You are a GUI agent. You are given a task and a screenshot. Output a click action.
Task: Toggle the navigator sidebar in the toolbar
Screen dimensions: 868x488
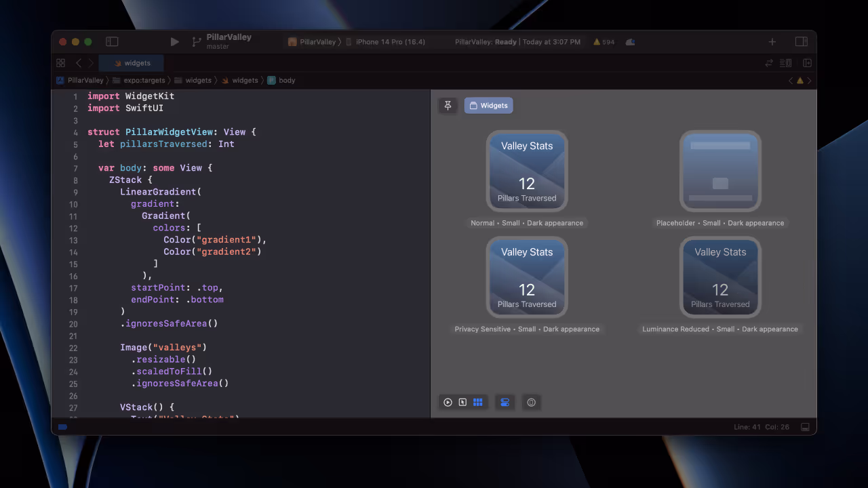[x=112, y=42]
